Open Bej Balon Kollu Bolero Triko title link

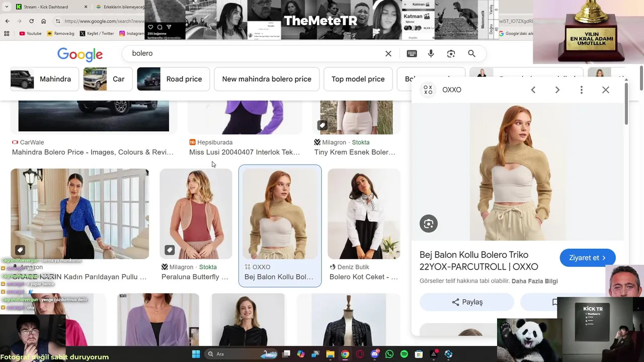479,261
